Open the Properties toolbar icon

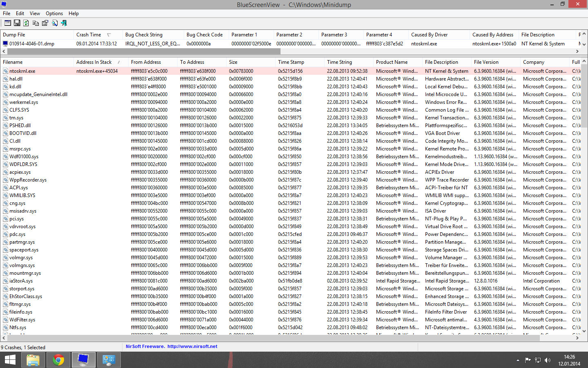click(x=45, y=23)
